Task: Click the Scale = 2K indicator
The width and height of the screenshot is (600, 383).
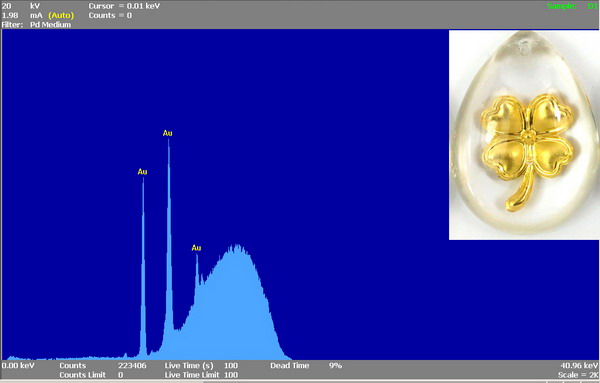Action: tap(578, 375)
